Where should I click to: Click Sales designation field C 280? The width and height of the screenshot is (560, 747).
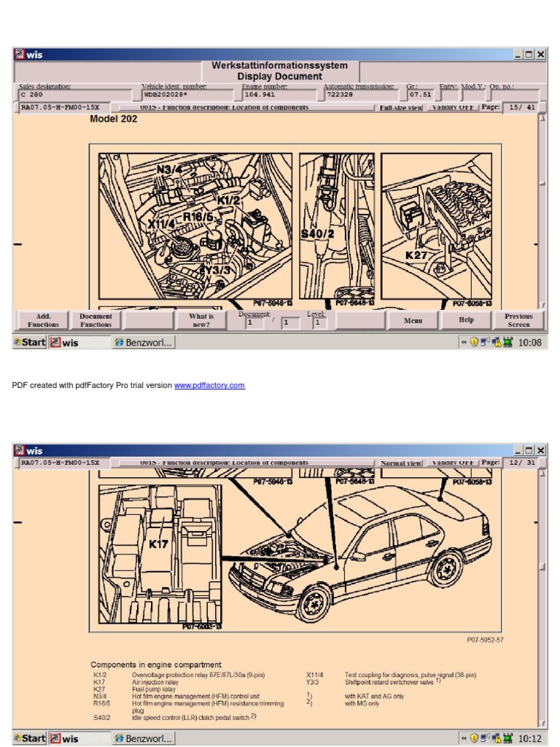[x=75, y=95]
